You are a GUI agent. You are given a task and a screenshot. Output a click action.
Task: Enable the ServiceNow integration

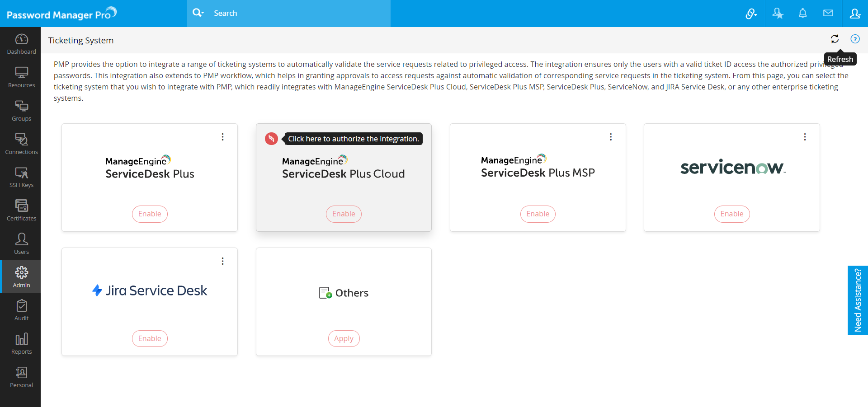coord(732,214)
